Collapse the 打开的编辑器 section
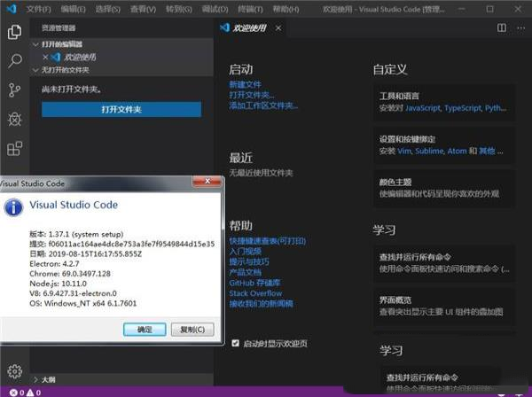The width and height of the screenshot is (532, 397). tap(35, 44)
